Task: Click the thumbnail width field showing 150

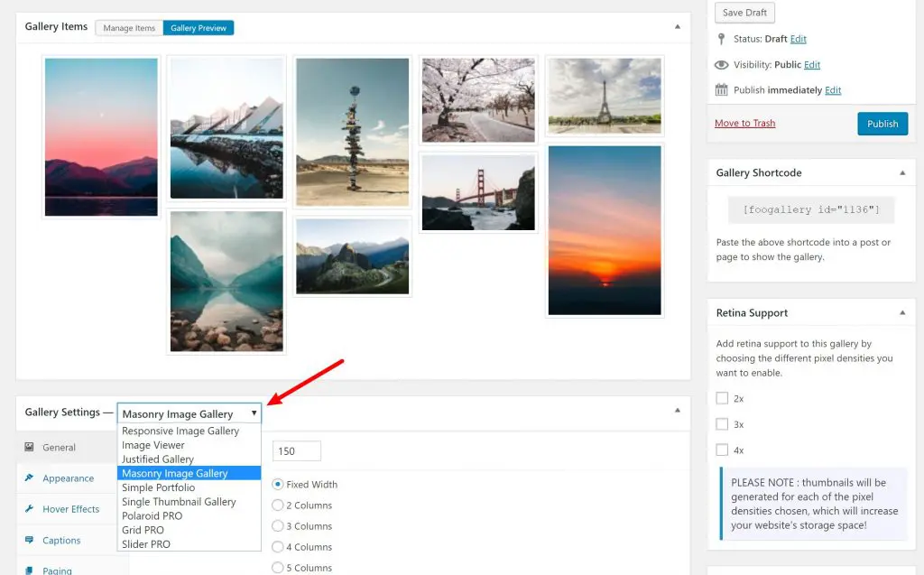Action: 297,451
